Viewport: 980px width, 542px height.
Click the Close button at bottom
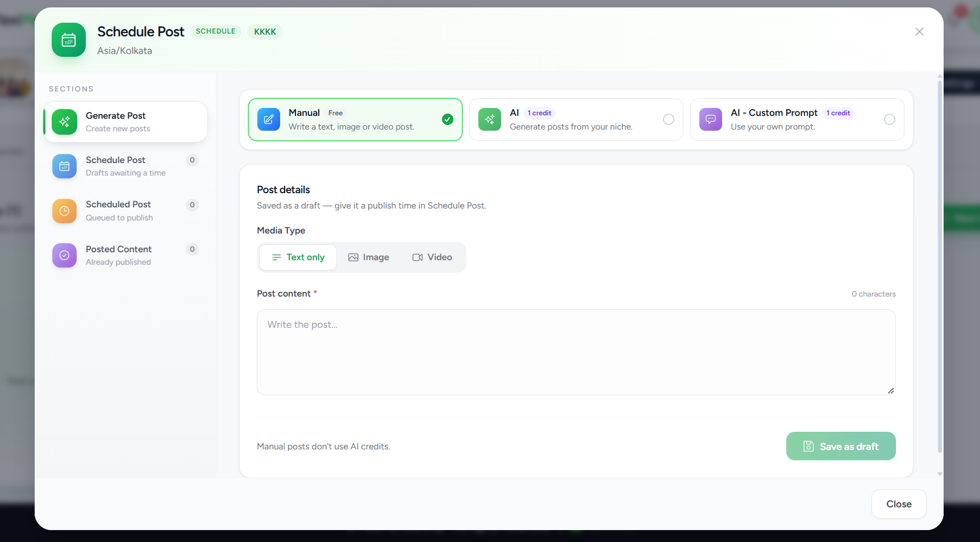[899, 504]
